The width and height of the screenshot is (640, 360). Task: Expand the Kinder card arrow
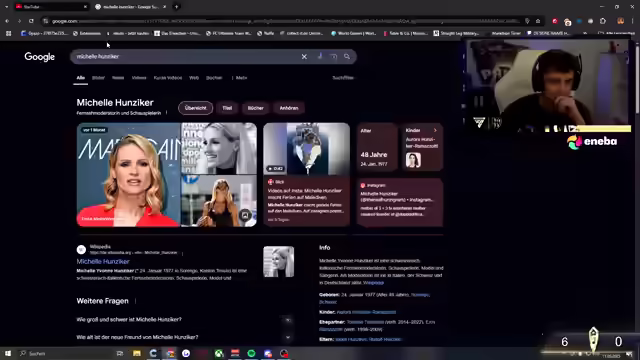click(435, 130)
